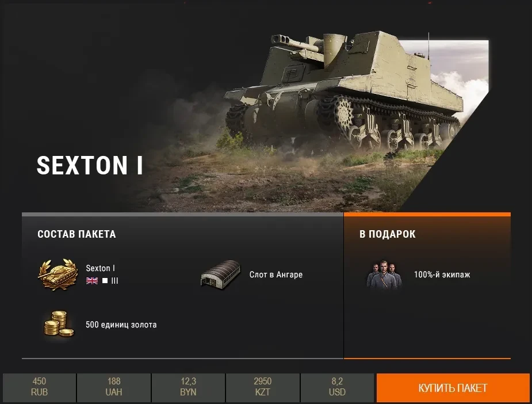
Task: Click the СОСТАВ ПАКЕТА section header
Action: pos(76,234)
